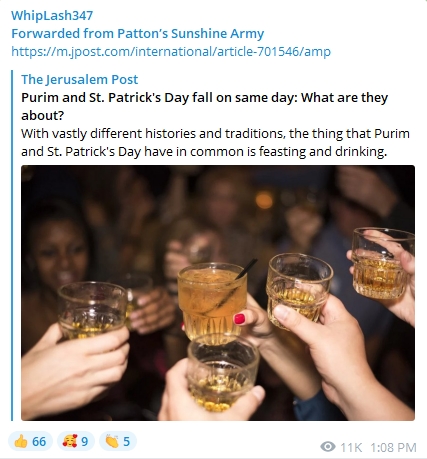
Task: Open the WhipLash347 sender profile
Action: click(x=52, y=15)
